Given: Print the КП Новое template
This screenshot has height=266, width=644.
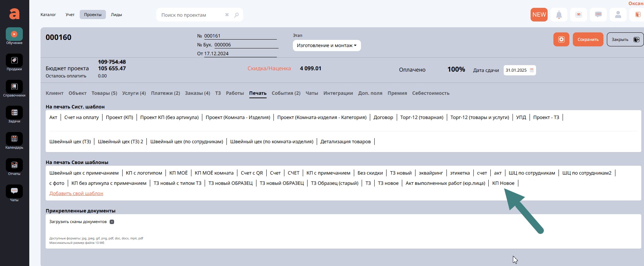Looking at the screenshot, I should pyautogui.click(x=503, y=183).
